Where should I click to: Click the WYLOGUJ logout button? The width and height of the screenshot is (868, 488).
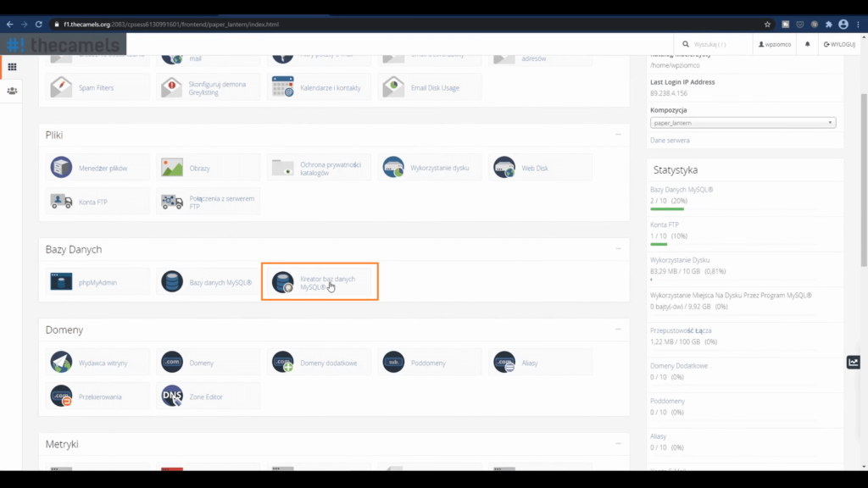(839, 44)
